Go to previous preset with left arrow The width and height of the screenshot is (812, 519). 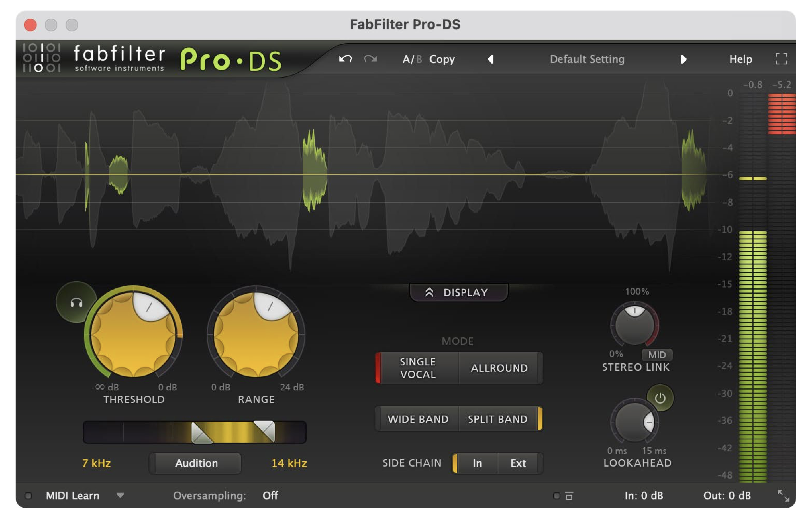coord(491,59)
